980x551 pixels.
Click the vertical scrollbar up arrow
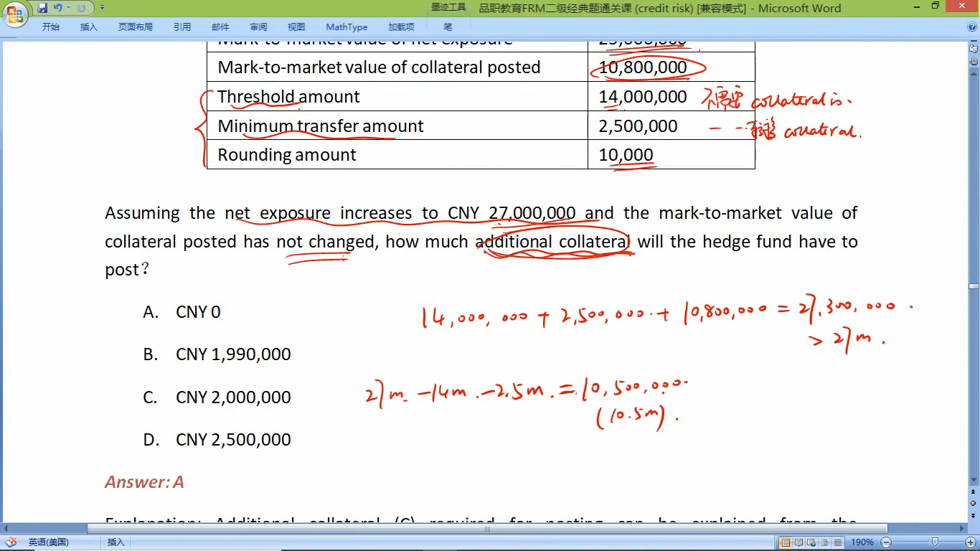coord(974,72)
